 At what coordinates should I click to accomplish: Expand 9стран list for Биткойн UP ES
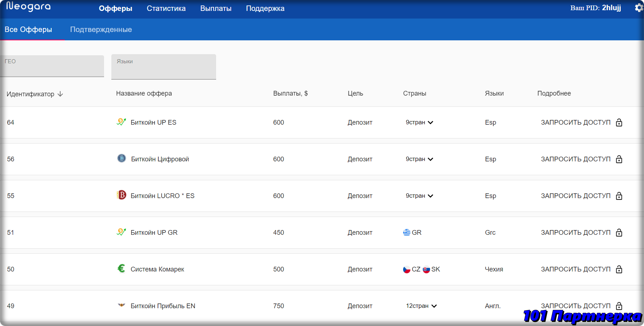pyautogui.click(x=420, y=122)
